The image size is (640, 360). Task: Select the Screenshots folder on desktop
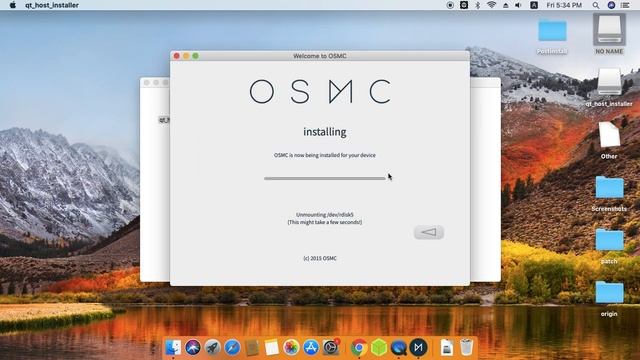(x=609, y=193)
